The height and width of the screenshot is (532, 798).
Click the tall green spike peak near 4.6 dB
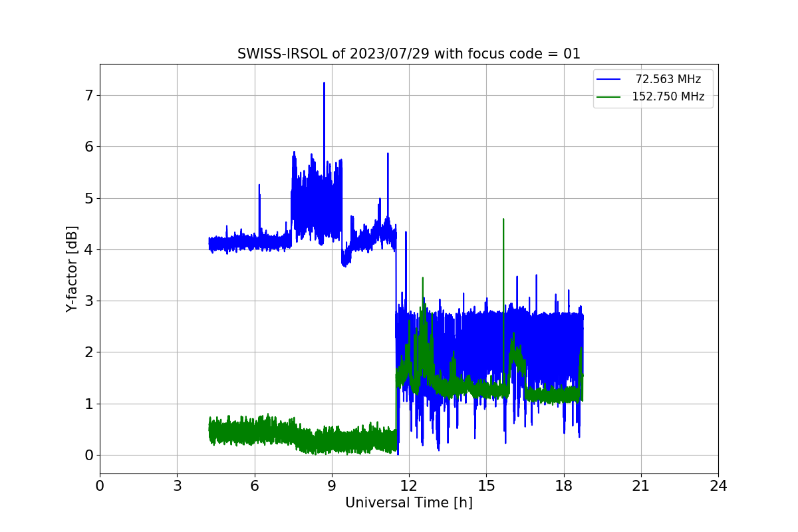point(503,219)
